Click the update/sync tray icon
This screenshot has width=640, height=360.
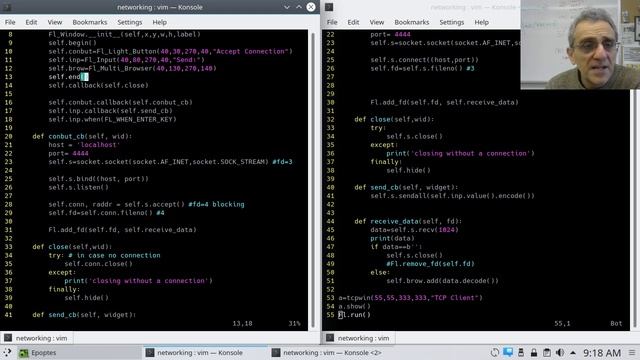point(494,352)
